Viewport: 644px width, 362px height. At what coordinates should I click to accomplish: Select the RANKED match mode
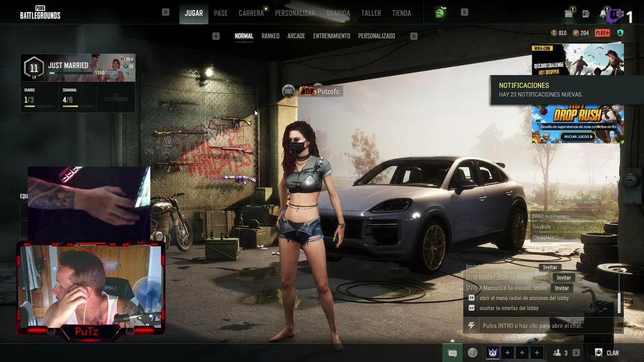270,36
